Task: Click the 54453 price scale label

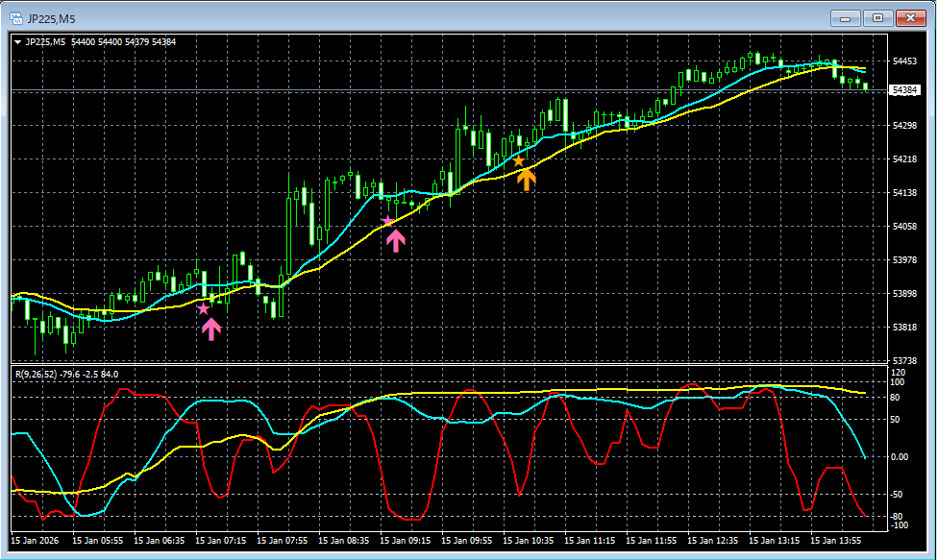Action: coord(904,61)
